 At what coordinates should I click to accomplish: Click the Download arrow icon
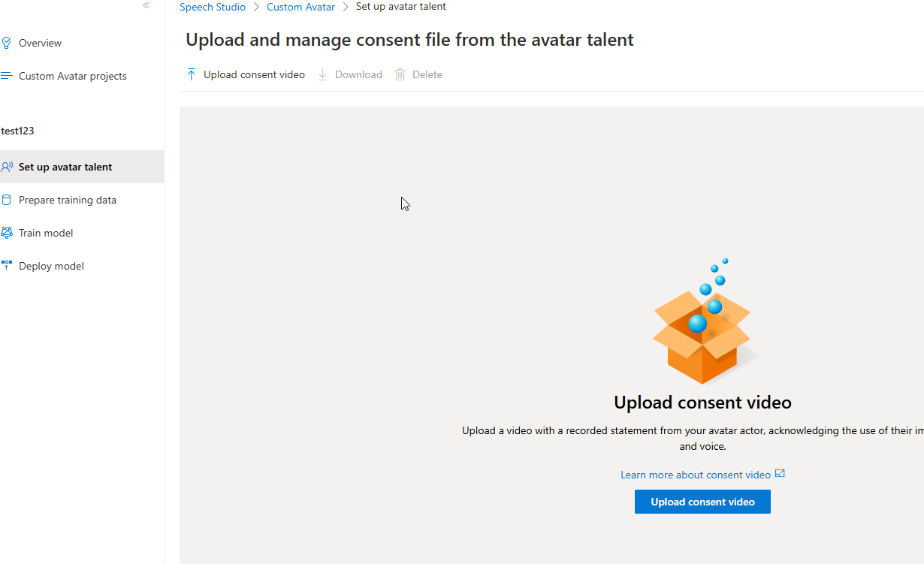point(322,74)
